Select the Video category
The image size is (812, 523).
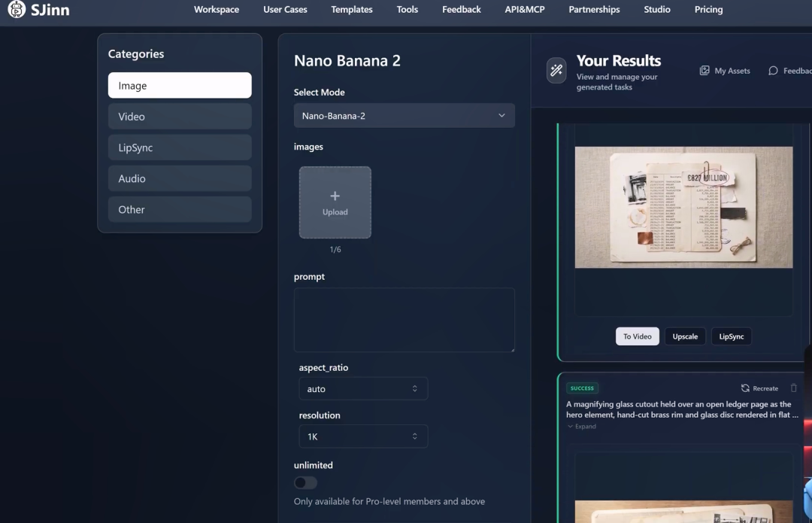[180, 117]
